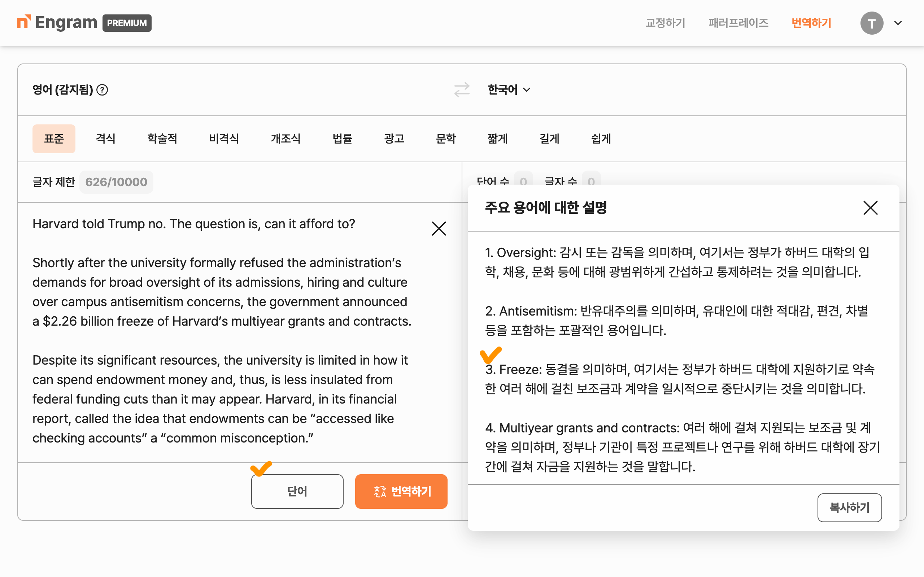Viewport: 924px width, 577px height.
Task: Open the 패러프레이즈 tab
Action: (738, 23)
